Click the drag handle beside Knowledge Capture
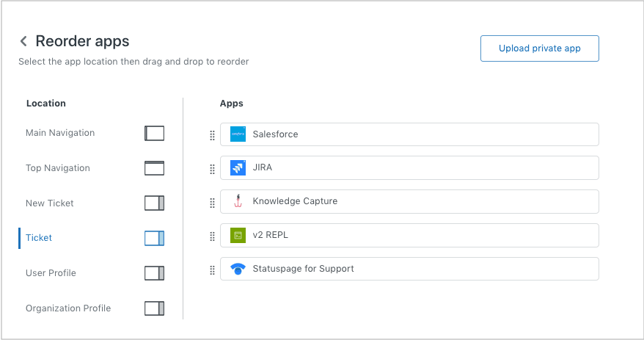This screenshot has height=340, width=644. coord(213,203)
